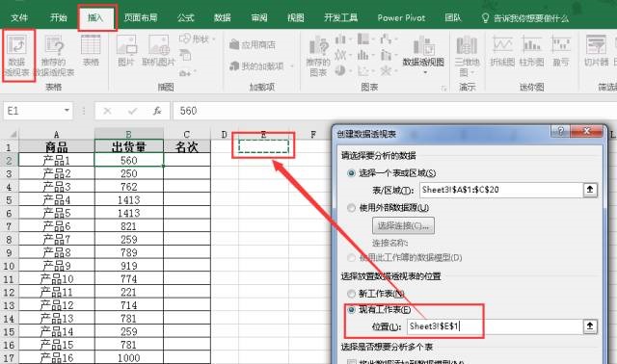Click the 位置 location input field
617x364 pixels.
[495, 326]
